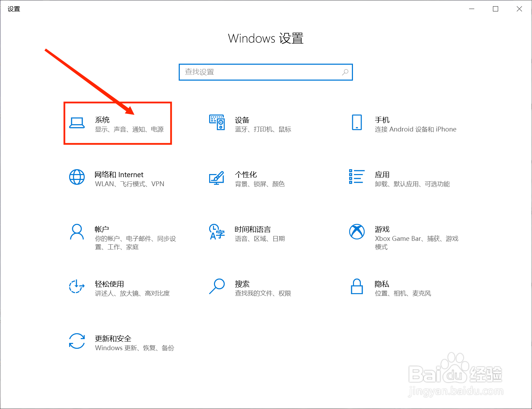532x409 pixels.
Task: Close the 设置 window
Action: point(519,9)
